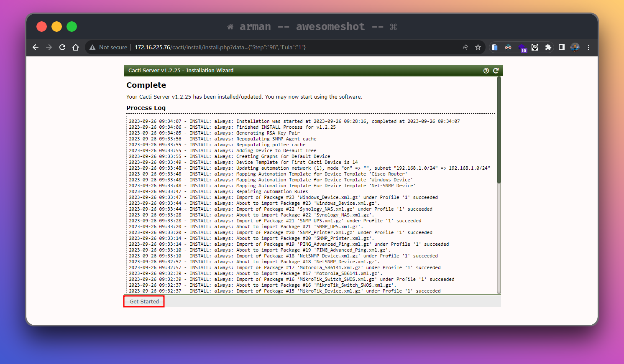The image size is (624, 364).
Task: Bookmark this page with the star
Action: pyautogui.click(x=478, y=47)
